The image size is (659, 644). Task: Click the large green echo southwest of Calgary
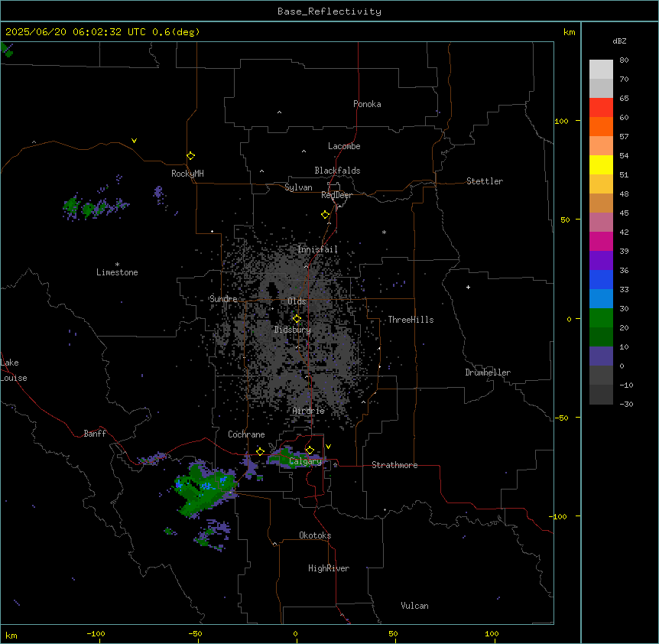[203, 488]
